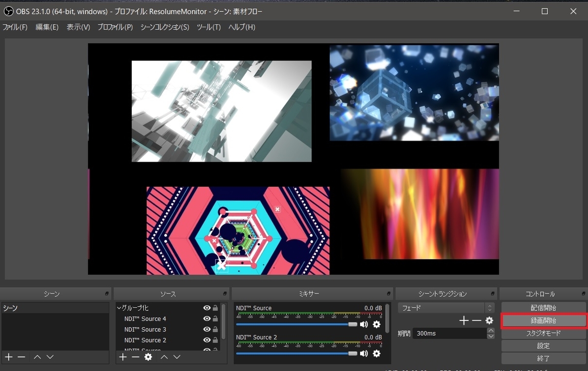Open the ツール(T) menu
This screenshot has height=371, width=588.
209,27
